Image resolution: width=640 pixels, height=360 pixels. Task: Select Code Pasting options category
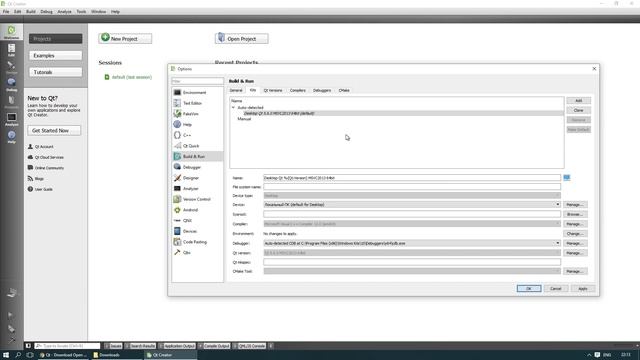(198, 242)
